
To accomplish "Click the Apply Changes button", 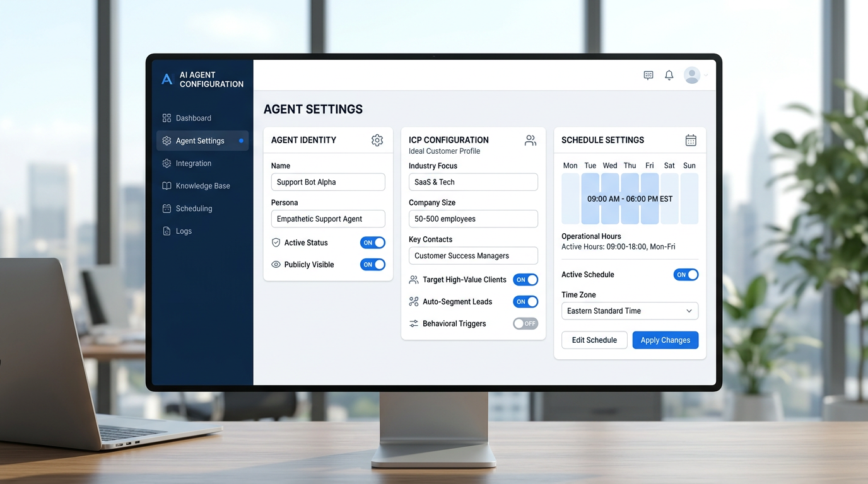I will click(665, 340).
